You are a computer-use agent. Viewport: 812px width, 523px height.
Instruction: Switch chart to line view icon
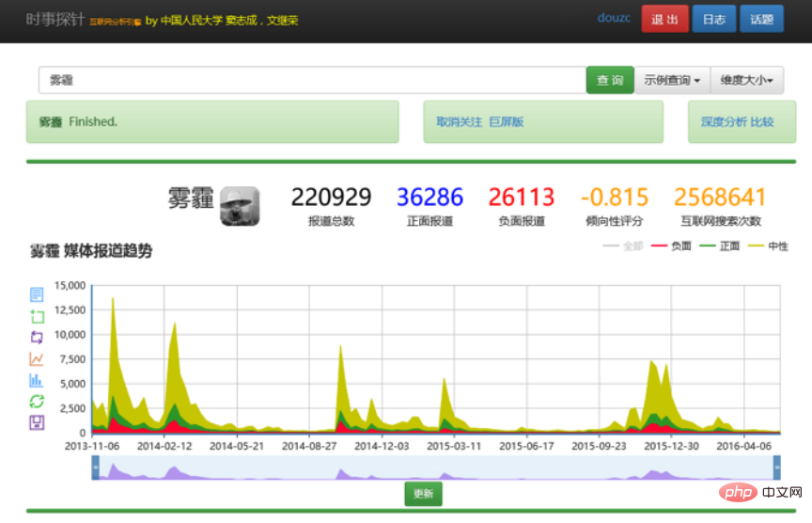click(x=37, y=358)
